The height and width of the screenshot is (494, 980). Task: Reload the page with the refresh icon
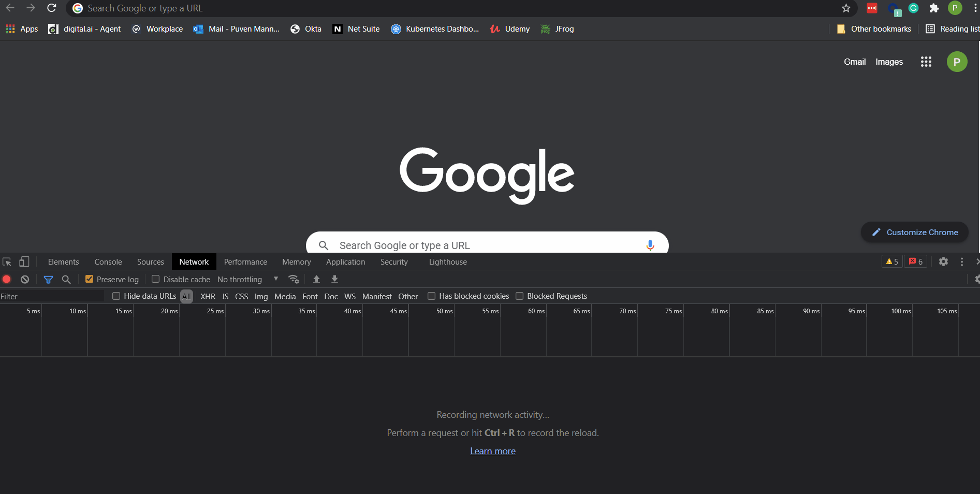(x=51, y=8)
